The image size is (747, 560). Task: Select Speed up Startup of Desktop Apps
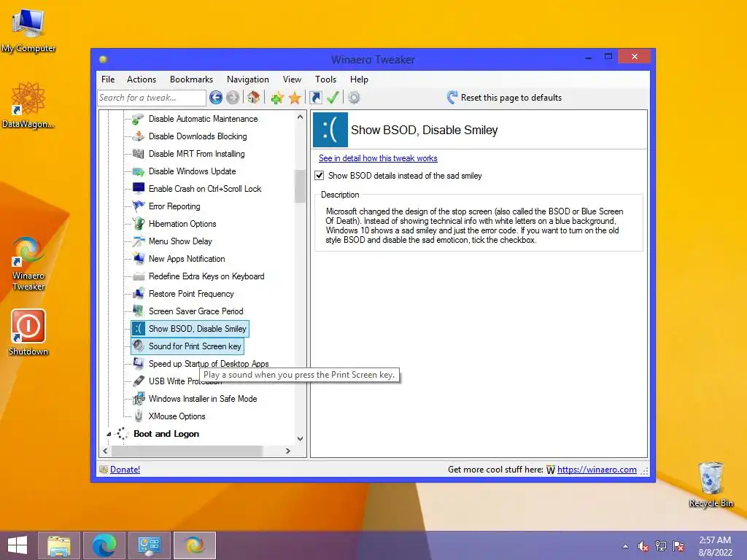pos(209,364)
